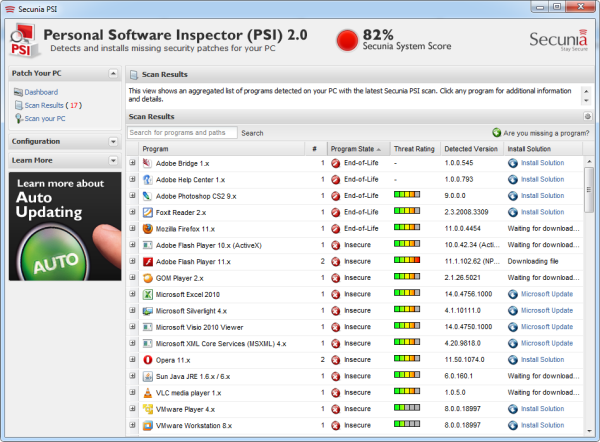Sort by the Install Solution column header
The image size is (600, 442).
(x=543, y=149)
